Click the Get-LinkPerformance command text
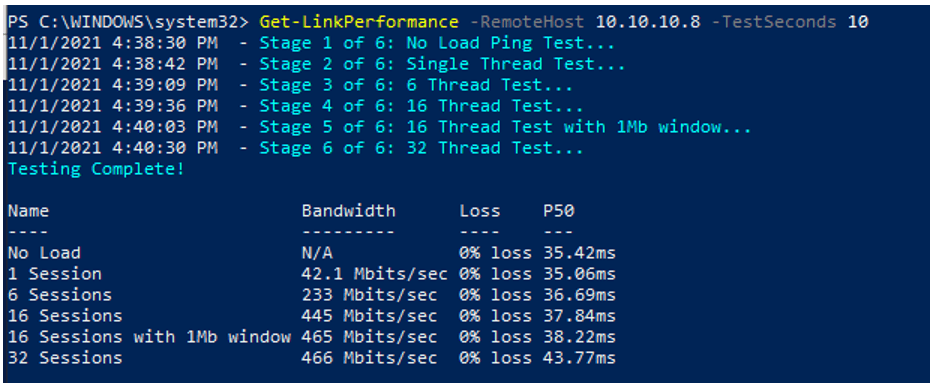 point(359,22)
